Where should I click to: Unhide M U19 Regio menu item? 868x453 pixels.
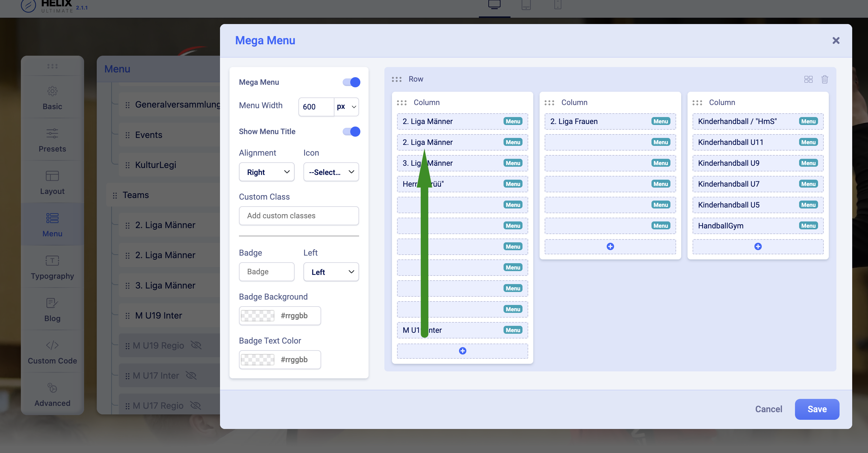coord(196,345)
